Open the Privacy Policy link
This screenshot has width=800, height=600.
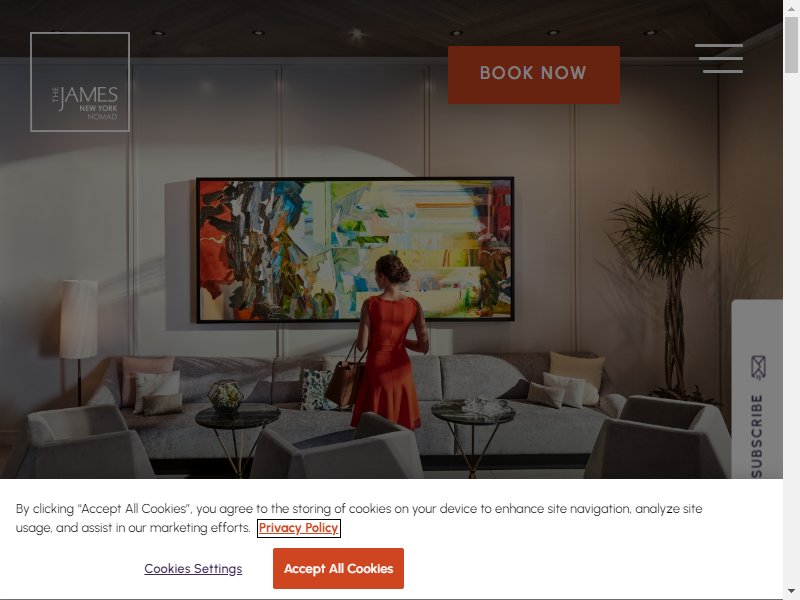298,528
